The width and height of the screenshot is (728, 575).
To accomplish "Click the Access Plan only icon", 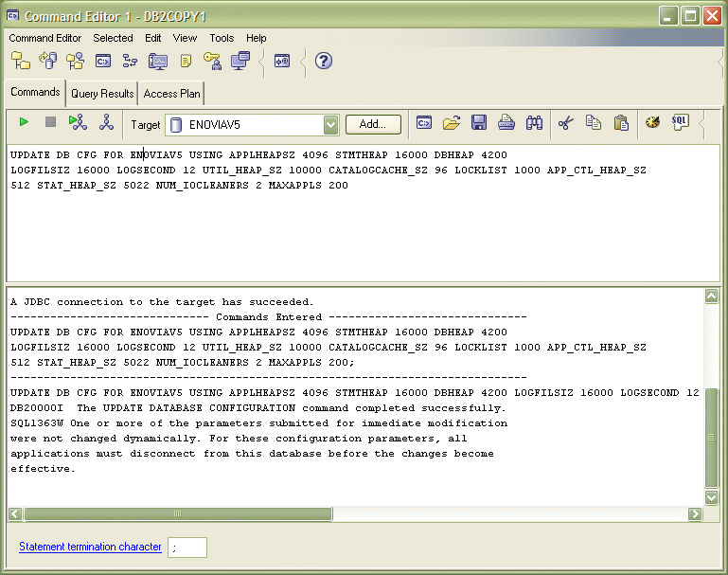I will pos(106,122).
